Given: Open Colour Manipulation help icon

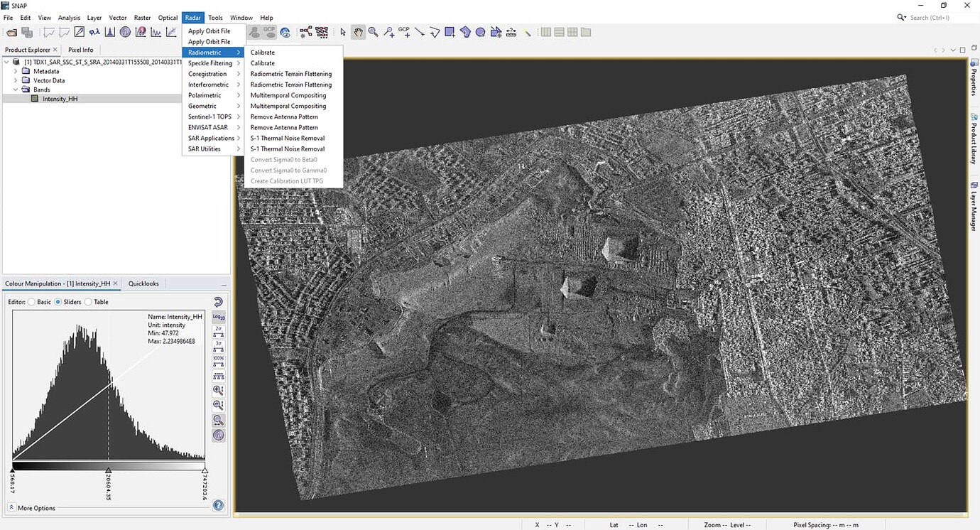Looking at the screenshot, I should [x=219, y=506].
